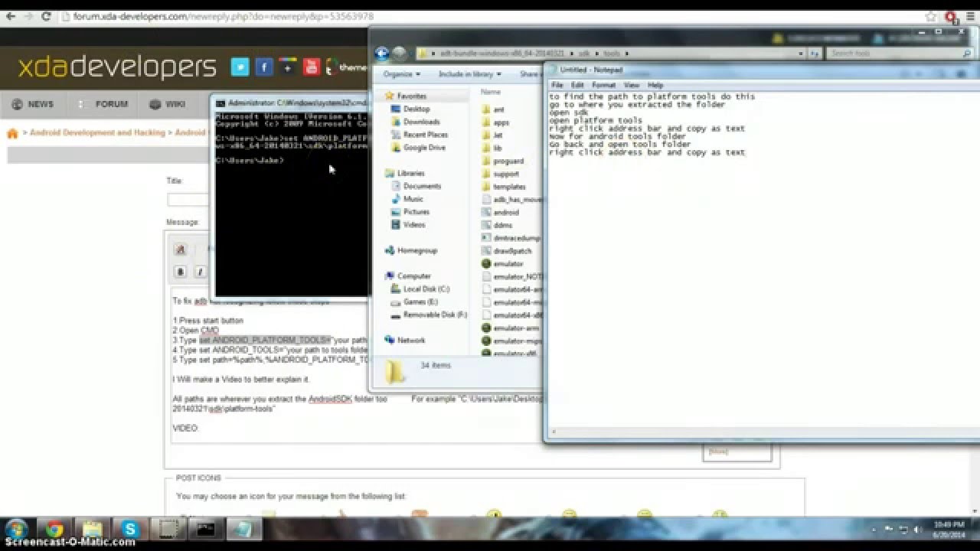The image size is (980, 551).
Task: Select Videos library
Action: [x=407, y=225]
